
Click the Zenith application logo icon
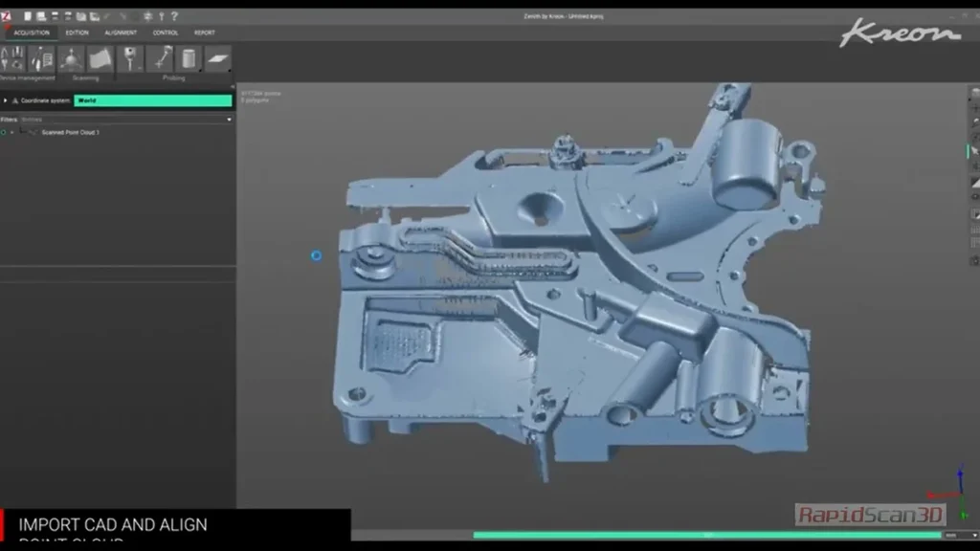[x=7, y=16]
